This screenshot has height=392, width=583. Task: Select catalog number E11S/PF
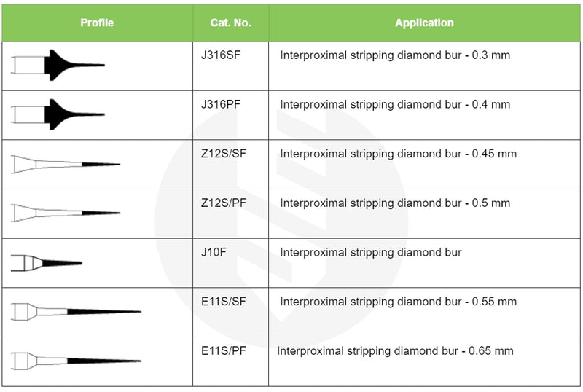224,351
